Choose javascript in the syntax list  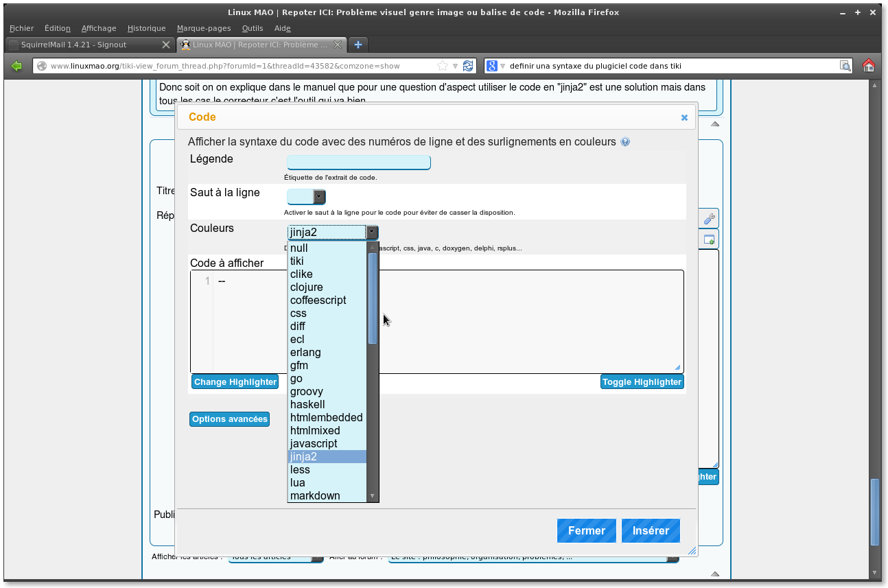[x=314, y=443]
